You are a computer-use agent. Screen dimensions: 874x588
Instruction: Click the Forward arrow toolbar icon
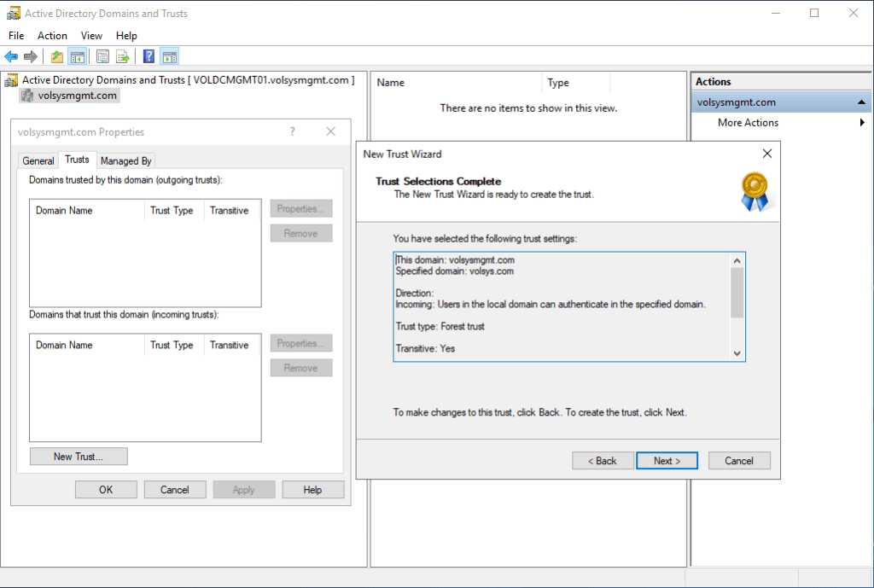(x=31, y=57)
